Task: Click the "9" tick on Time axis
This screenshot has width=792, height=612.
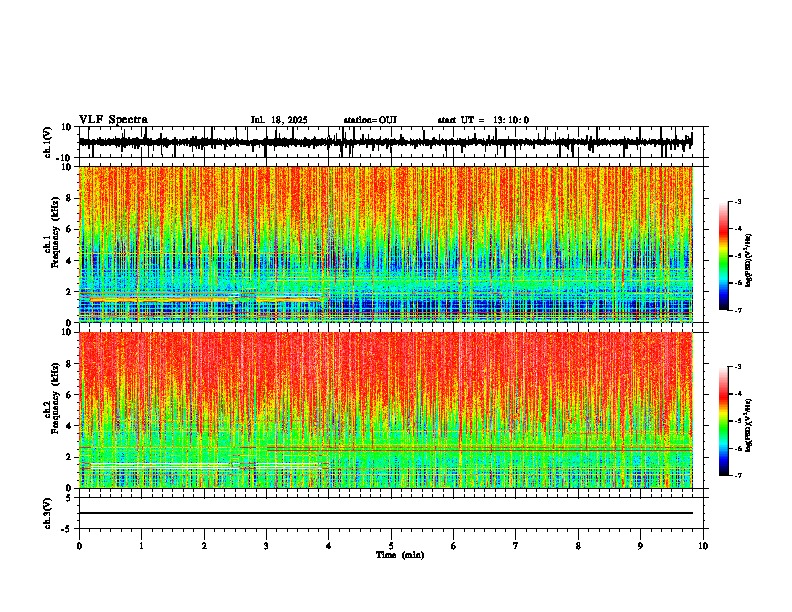Action: click(640, 546)
